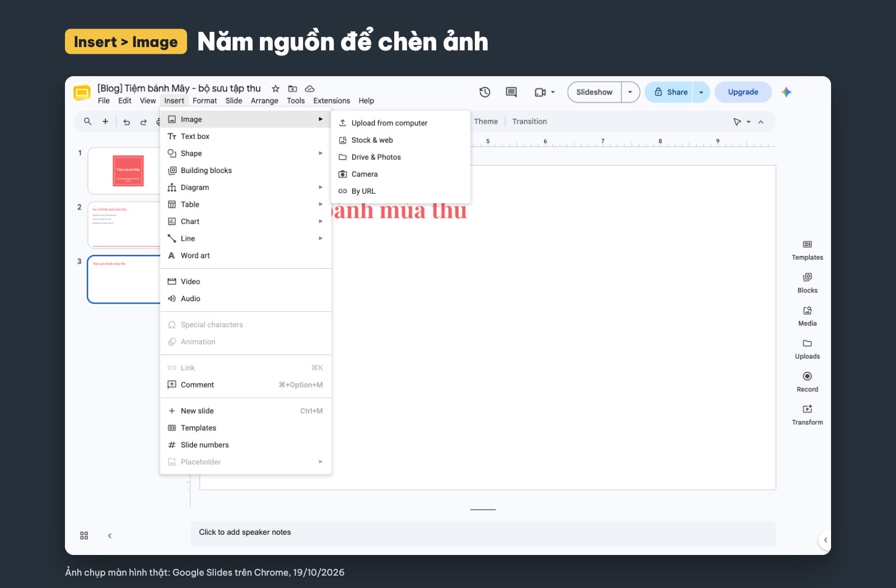Start the Record side panel tool

point(808,382)
